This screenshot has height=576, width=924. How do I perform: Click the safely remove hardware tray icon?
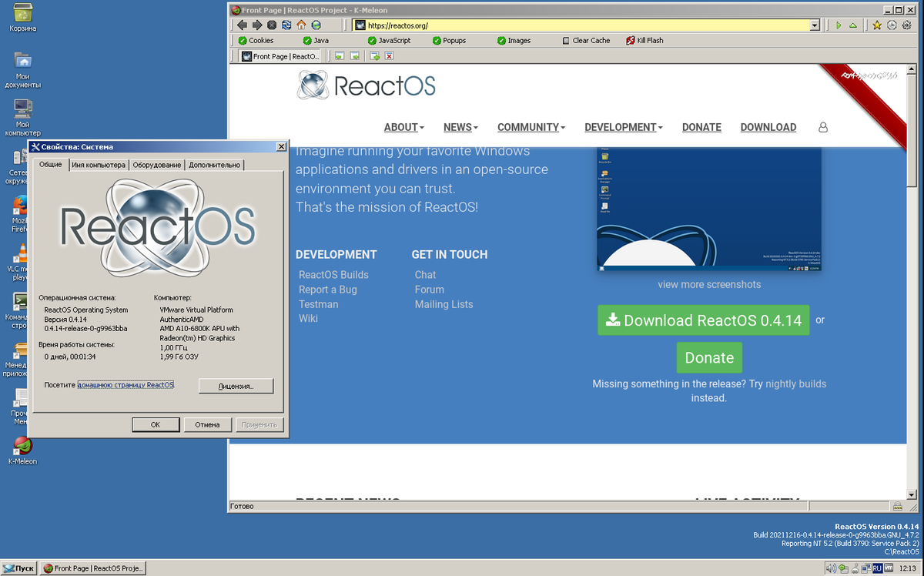(x=843, y=568)
